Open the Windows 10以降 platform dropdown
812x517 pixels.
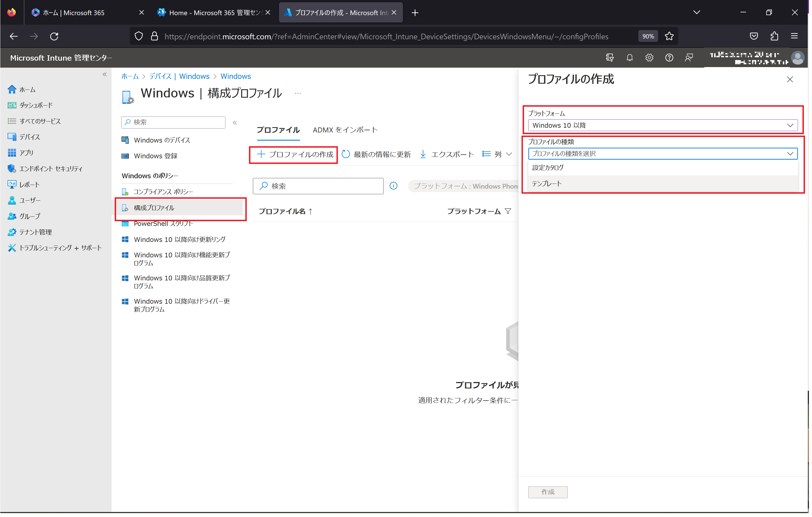pyautogui.click(x=661, y=125)
